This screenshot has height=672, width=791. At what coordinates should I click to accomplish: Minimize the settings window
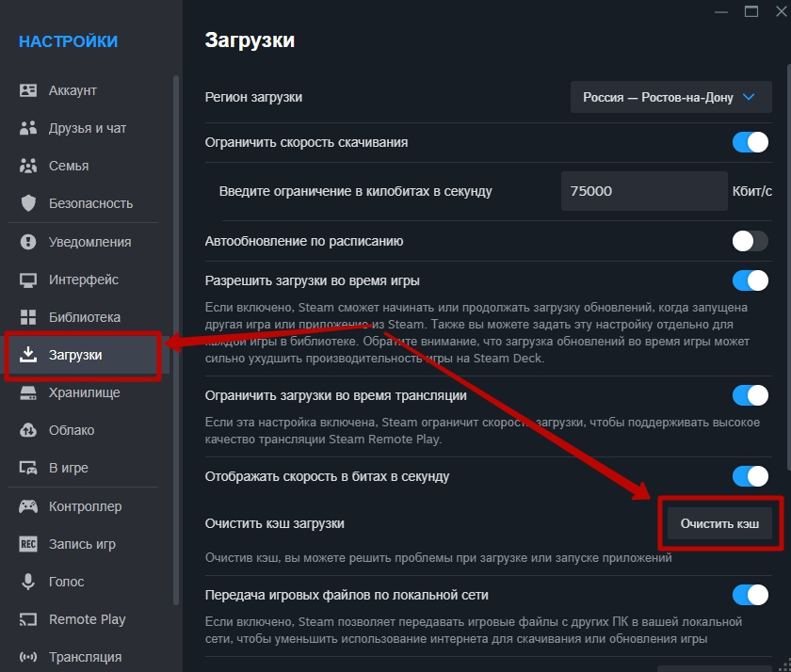point(721,11)
